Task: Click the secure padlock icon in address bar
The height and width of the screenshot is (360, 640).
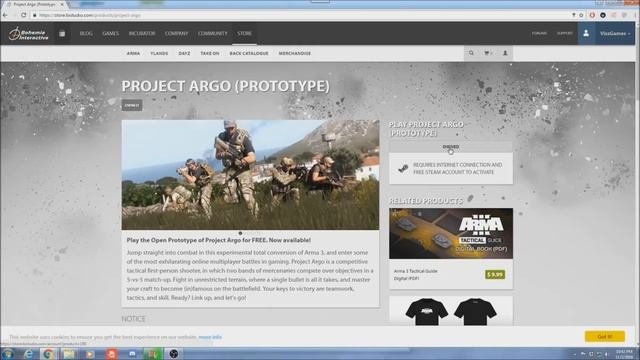Action: (35, 15)
